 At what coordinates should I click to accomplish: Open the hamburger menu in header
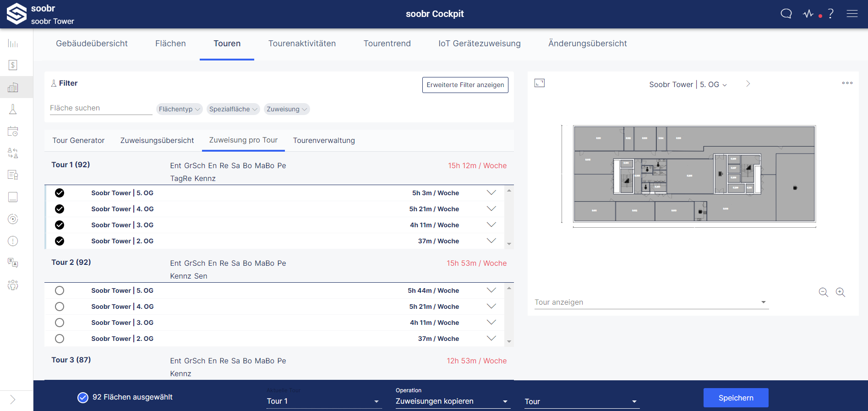pos(852,14)
